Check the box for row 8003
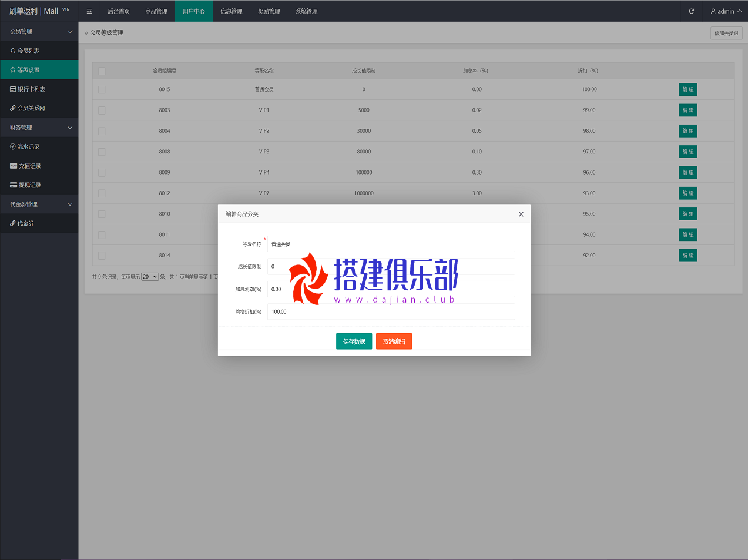The height and width of the screenshot is (560, 748). (102, 110)
